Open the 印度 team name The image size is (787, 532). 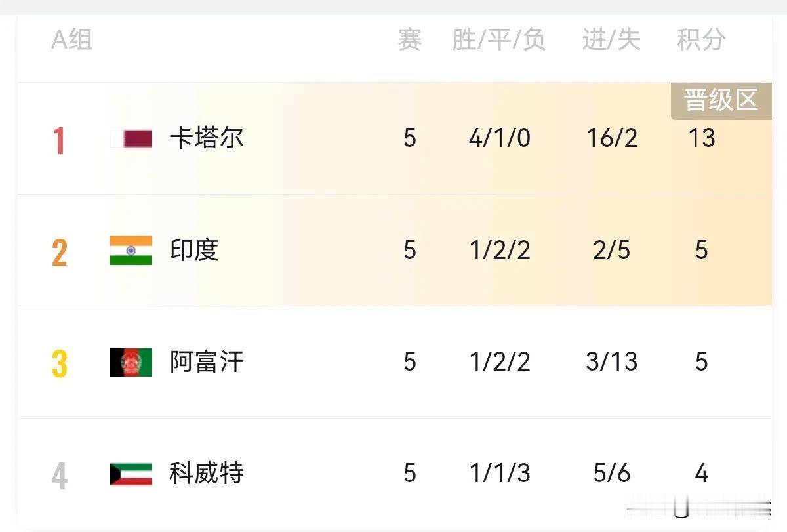(194, 251)
